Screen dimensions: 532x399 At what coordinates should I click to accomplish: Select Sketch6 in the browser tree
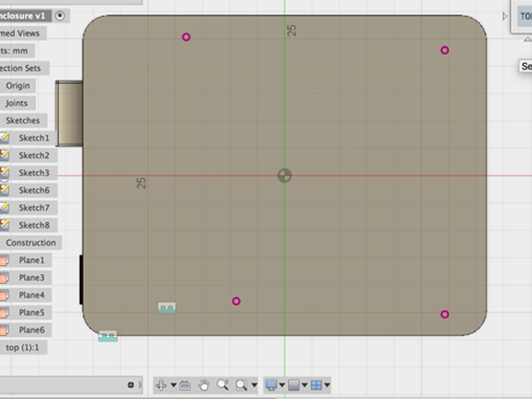pos(34,191)
